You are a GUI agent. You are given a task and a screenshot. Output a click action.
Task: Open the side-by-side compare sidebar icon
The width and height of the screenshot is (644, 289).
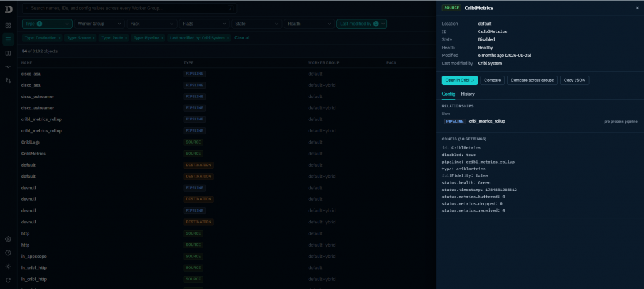(x=8, y=53)
